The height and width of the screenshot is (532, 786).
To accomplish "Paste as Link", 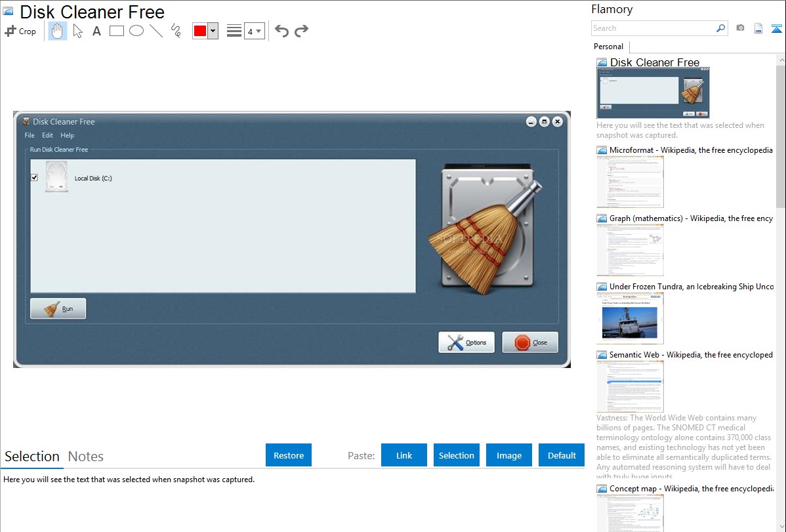I will 404,455.
